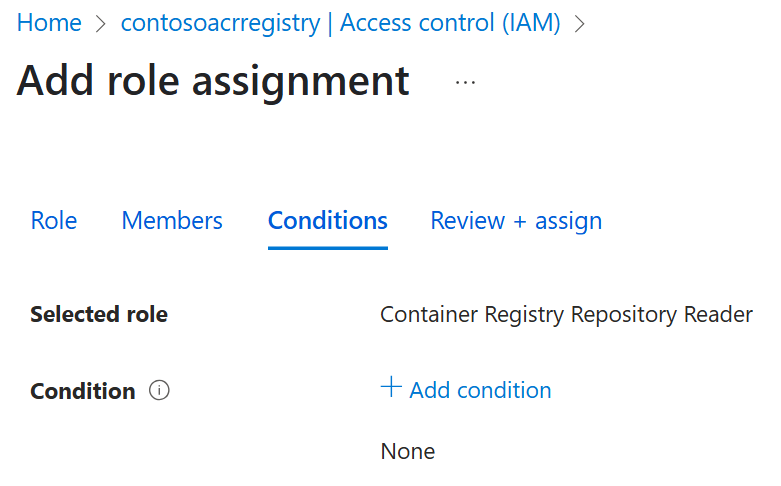This screenshot has height=486, width=781.
Task: Click the plus icon for Add condition
Action: click(391, 388)
